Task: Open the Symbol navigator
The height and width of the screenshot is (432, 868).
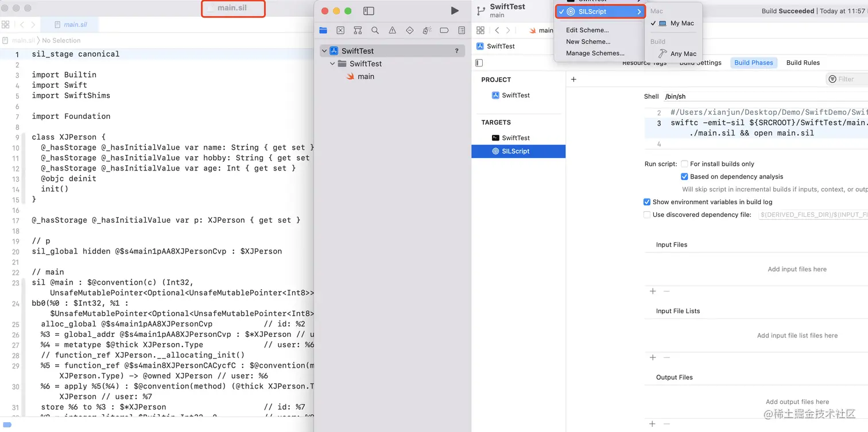Action: (358, 30)
